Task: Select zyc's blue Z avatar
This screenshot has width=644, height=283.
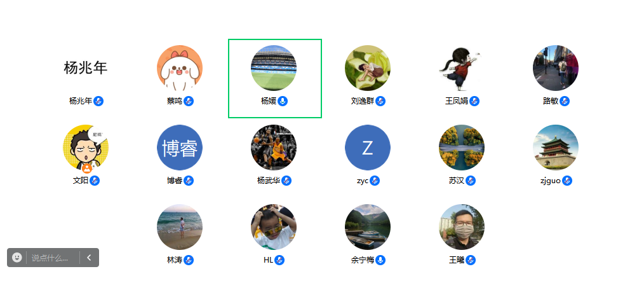Action: click(368, 148)
